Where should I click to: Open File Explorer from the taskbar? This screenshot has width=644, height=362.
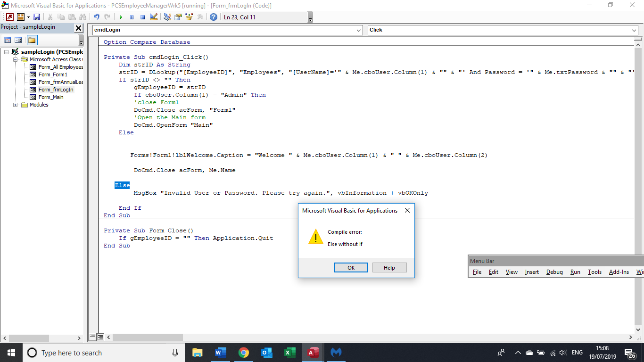click(197, 353)
